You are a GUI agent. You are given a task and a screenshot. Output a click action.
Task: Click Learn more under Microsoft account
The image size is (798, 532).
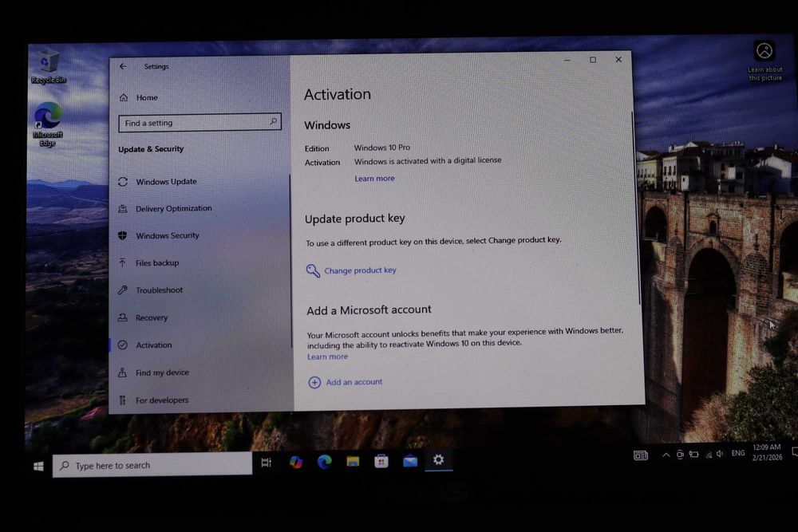click(x=328, y=357)
